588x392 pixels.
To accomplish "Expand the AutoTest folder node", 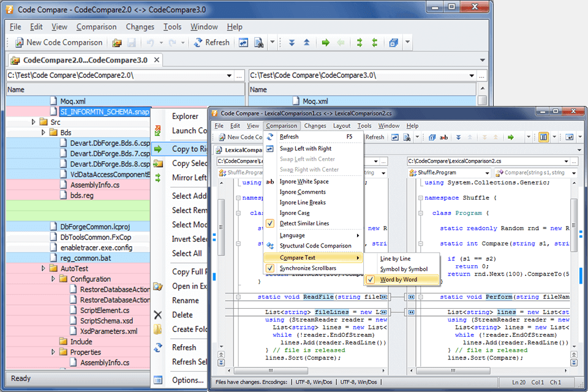I will click(x=43, y=268).
